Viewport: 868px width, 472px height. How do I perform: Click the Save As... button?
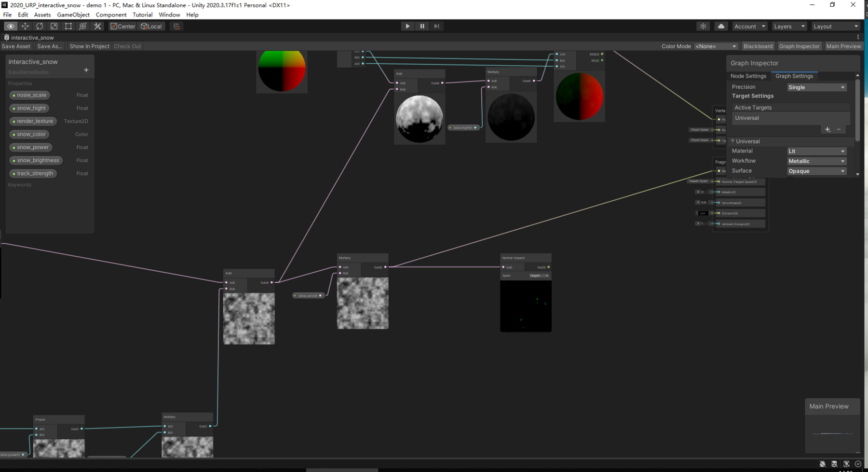coord(50,46)
